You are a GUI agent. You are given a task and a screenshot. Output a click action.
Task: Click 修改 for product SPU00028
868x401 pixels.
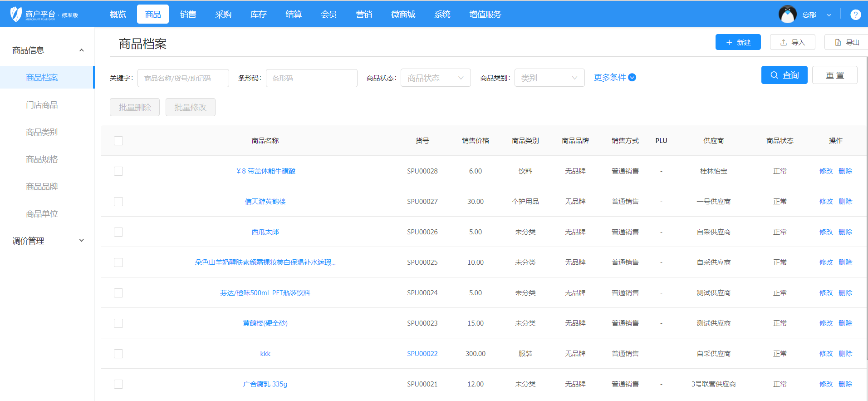(826, 171)
